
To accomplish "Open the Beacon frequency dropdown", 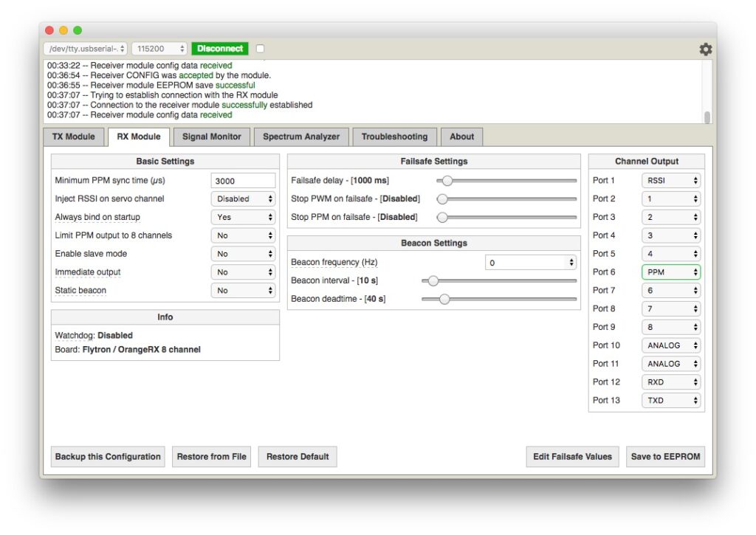I will (530, 263).
